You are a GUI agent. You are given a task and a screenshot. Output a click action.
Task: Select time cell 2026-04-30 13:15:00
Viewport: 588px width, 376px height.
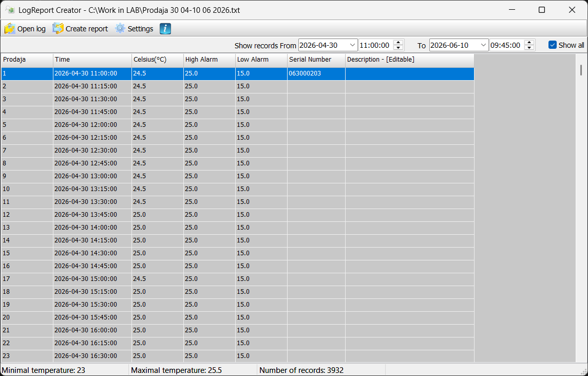click(x=92, y=189)
